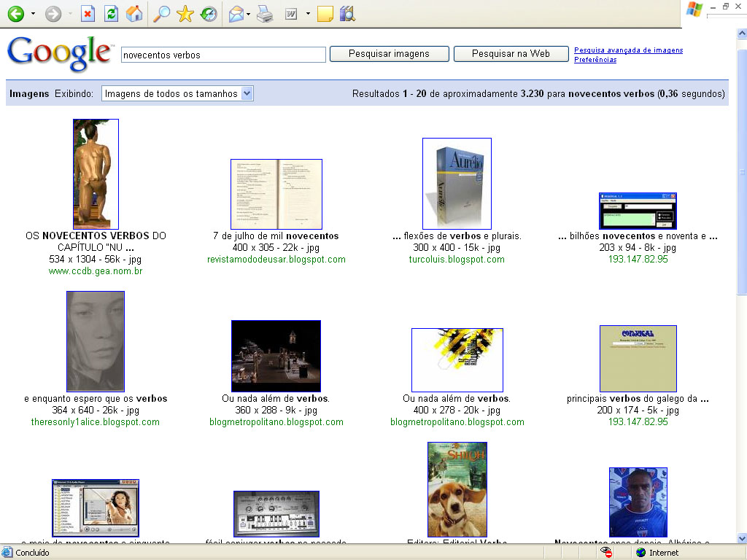The image size is (747, 560).
Task: Click the Research books icon
Action: coord(347,13)
